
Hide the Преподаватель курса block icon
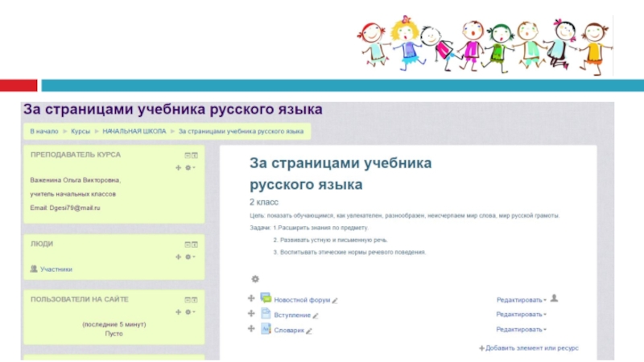coord(188,155)
